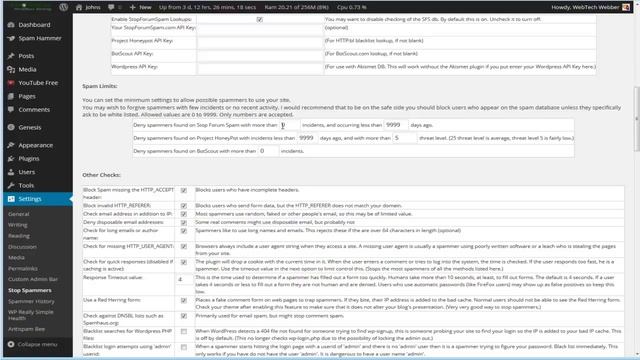
Task: Click the Settings menu icon
Action: [11, 199]
